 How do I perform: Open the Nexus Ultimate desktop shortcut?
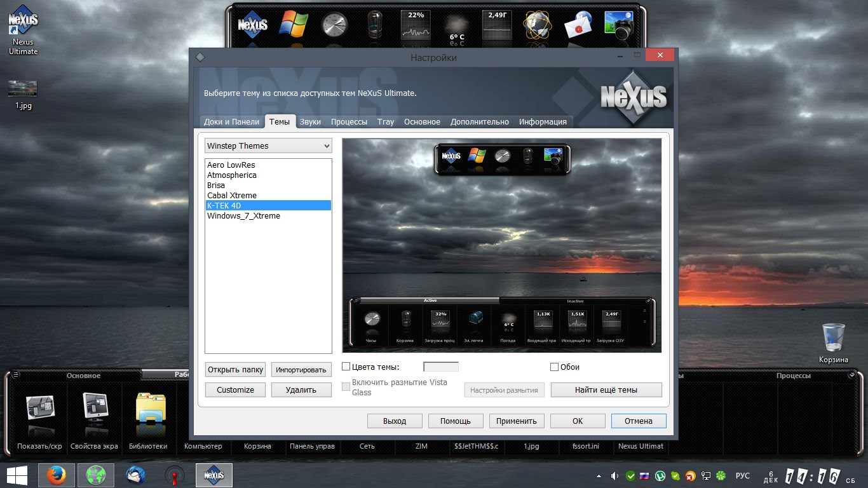click(23, 30)
